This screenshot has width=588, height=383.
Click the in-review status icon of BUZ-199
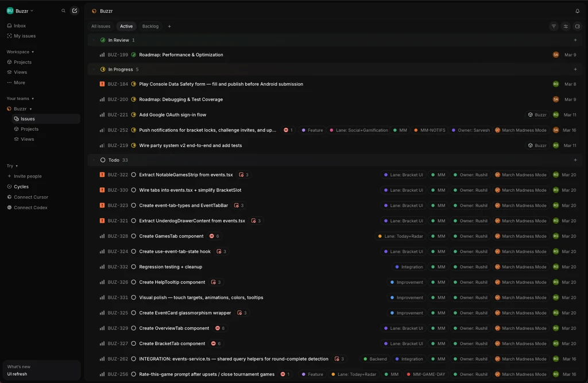tap(134, 55)
